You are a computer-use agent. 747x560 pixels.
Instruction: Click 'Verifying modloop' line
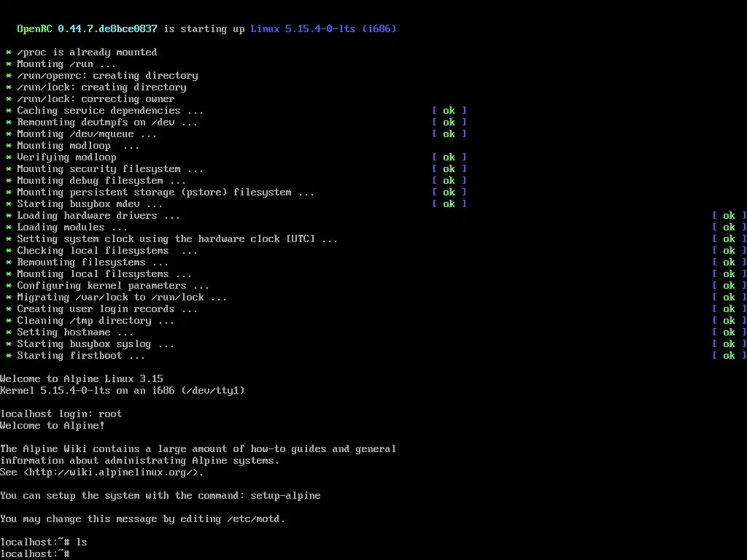click(x=66, y=157)
